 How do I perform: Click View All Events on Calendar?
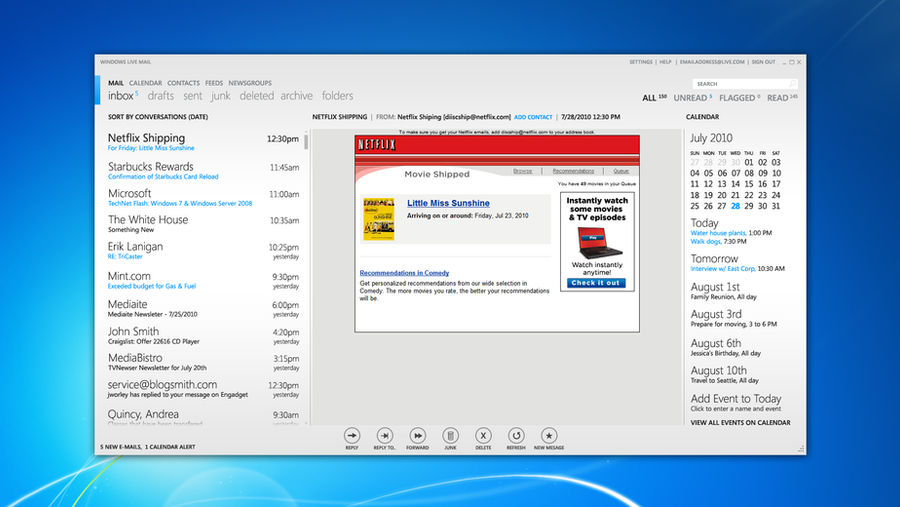point(740,423)
